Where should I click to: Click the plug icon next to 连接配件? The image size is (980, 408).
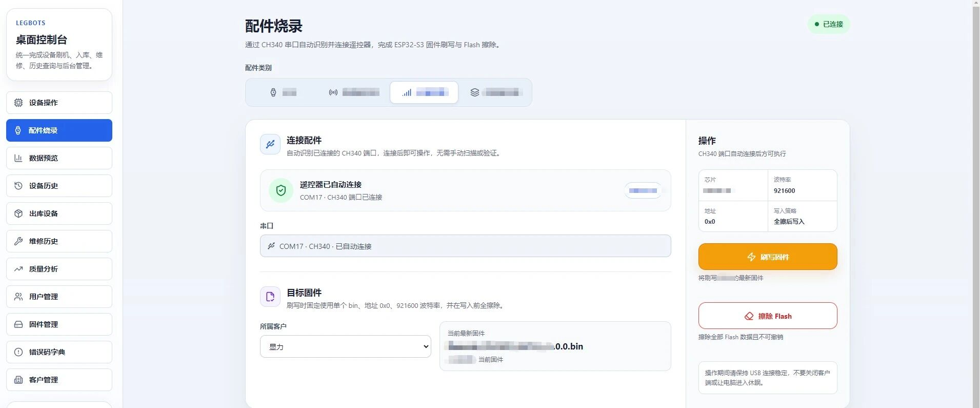click(x=270, y=145)
